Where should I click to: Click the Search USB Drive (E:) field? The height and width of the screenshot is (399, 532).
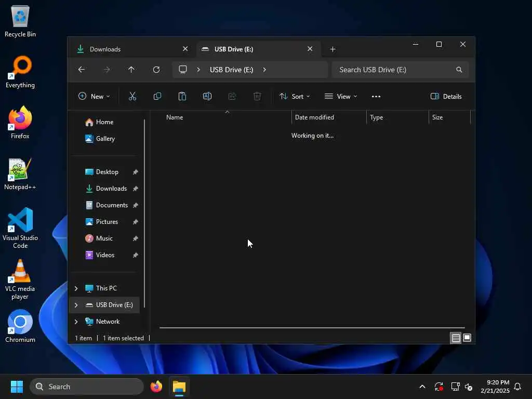(401, 70)
